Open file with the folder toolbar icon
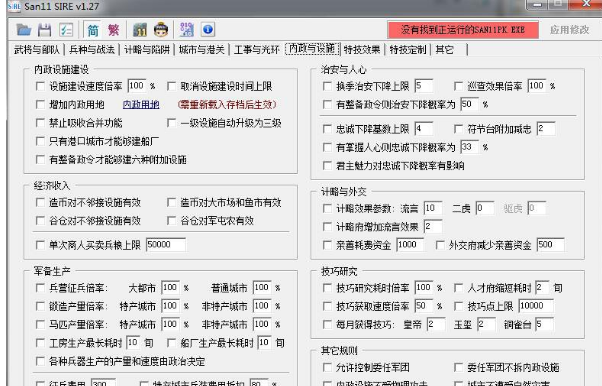The image size is (602, 386). pyautogui.click(x=24, y=30)
